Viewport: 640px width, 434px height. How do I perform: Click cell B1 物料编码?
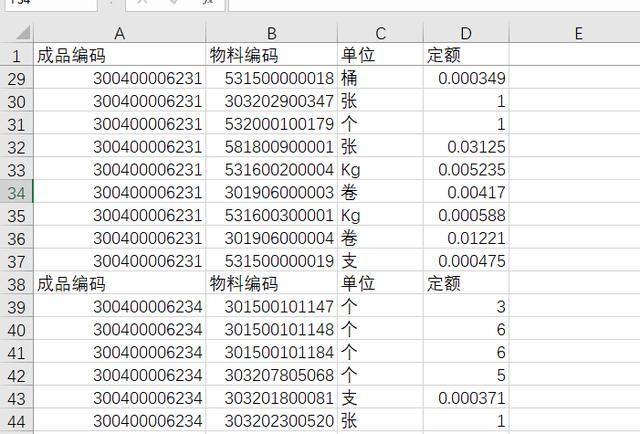(272, 55)
